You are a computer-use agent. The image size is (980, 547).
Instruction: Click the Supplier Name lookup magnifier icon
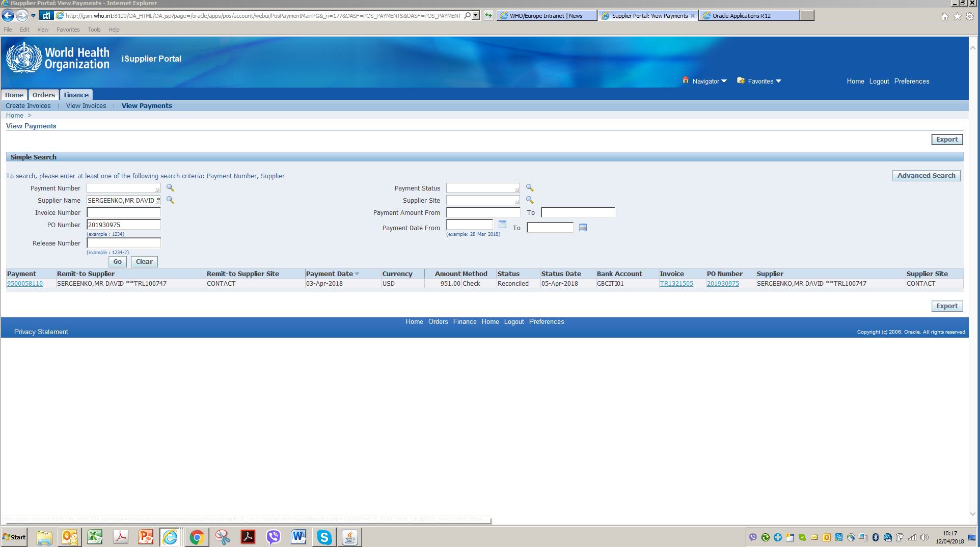(170, 200)
